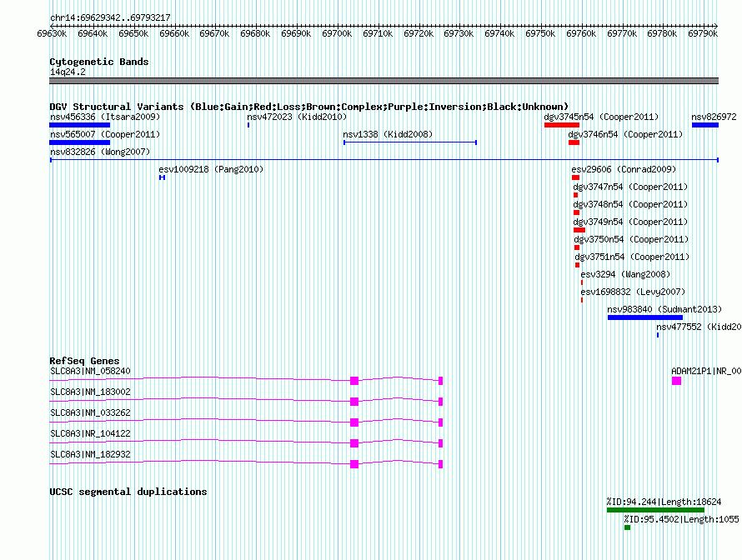Click the nsv1338 (Kidd2008) variant span
Screen dimensions: 742x560
coord(410,142)
